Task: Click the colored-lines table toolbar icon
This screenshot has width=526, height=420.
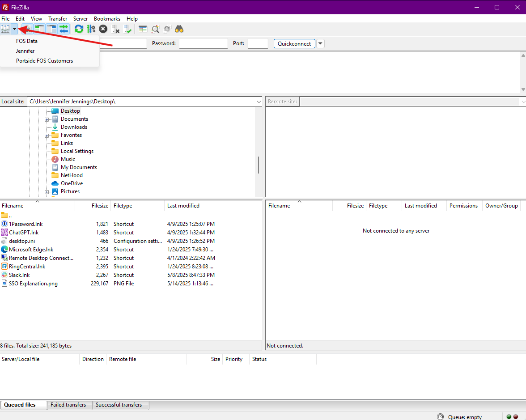Action: (x=143, y=29)
